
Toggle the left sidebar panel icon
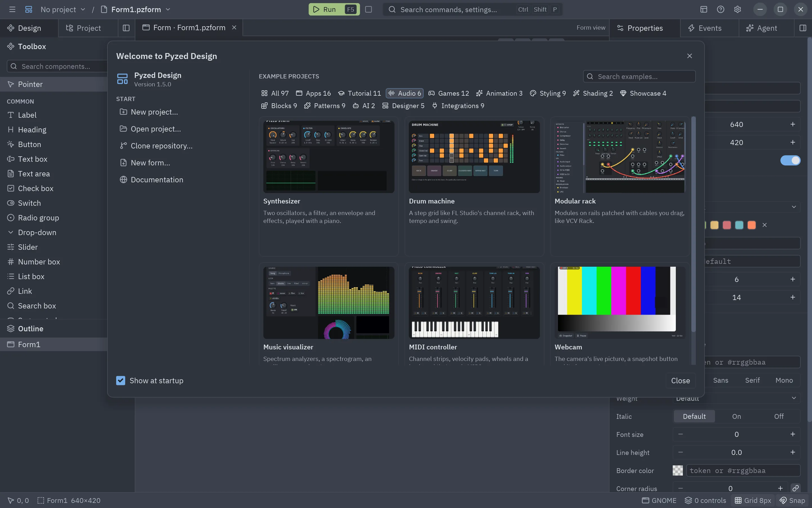point(126,28)
